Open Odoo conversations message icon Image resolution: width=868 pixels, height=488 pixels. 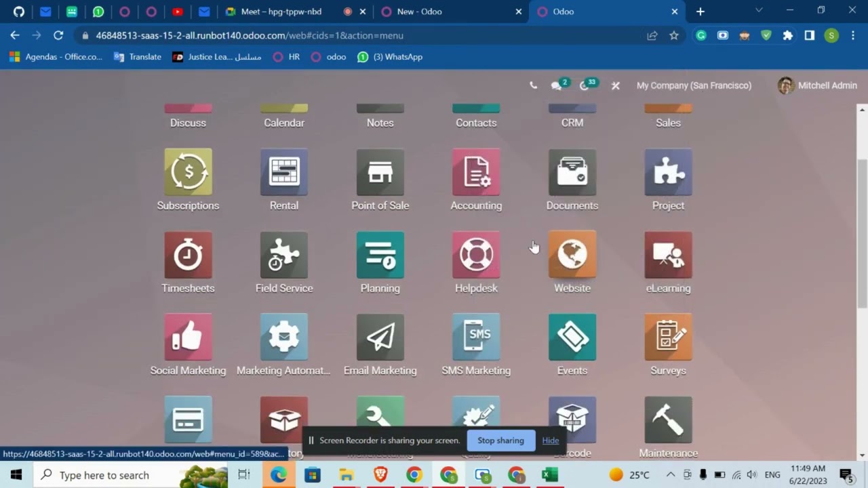[x=557, y=85]
